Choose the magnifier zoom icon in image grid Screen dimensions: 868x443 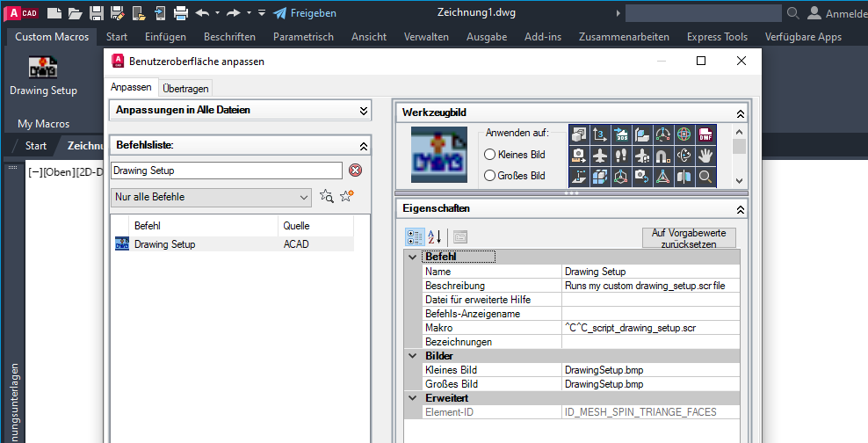tap(705, 177)
